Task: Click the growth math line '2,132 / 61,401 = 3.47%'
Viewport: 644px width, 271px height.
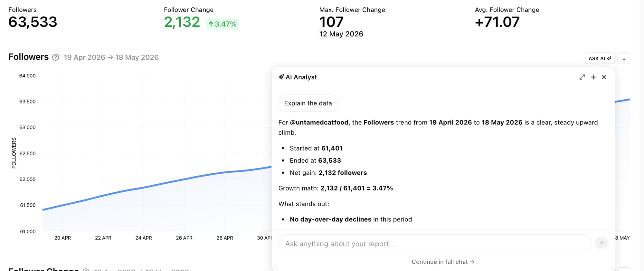Action: point(356,188)
